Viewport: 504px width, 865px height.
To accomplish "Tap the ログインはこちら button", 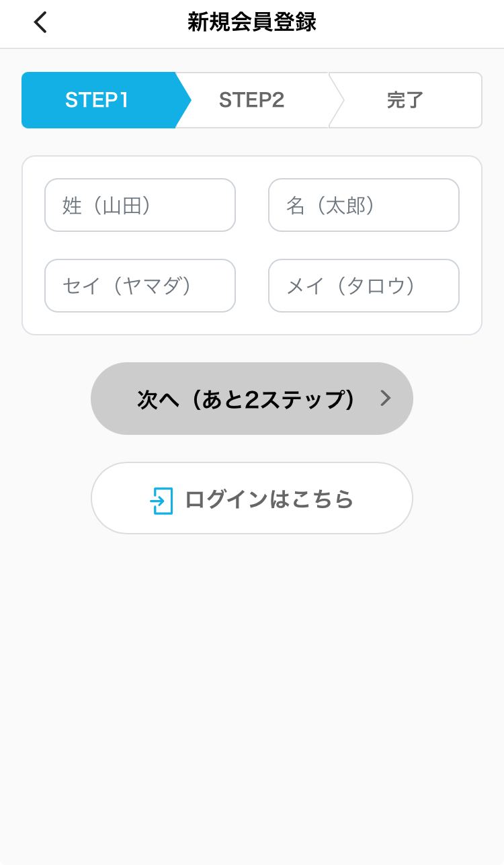I will pyautogui.click(x=252, y=498).
